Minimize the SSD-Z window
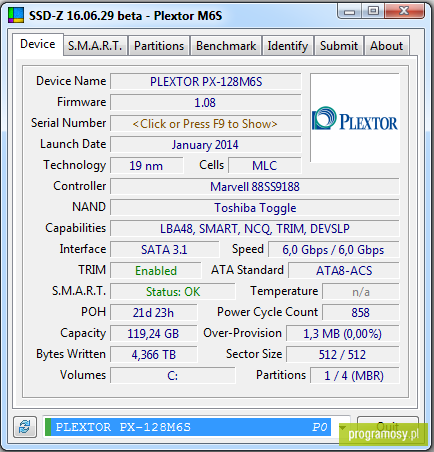The height and width of the screenshot is (452, 434). (349, 11)
